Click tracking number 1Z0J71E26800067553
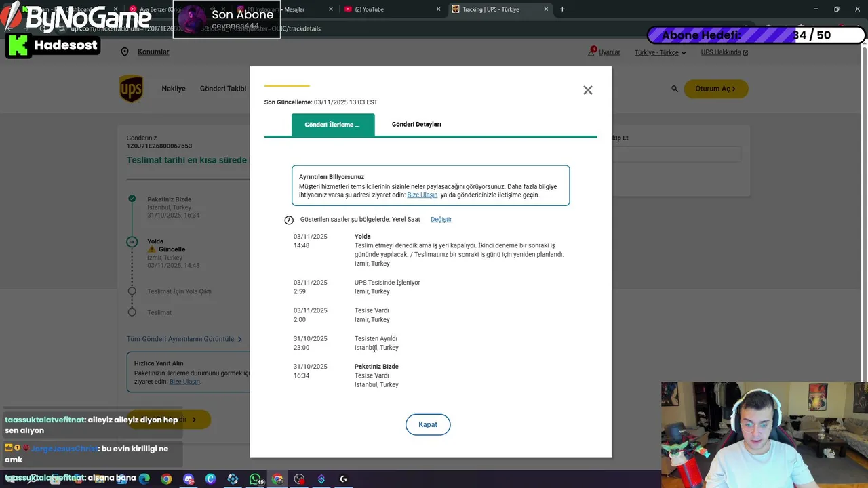 click(x=159, y=146)
